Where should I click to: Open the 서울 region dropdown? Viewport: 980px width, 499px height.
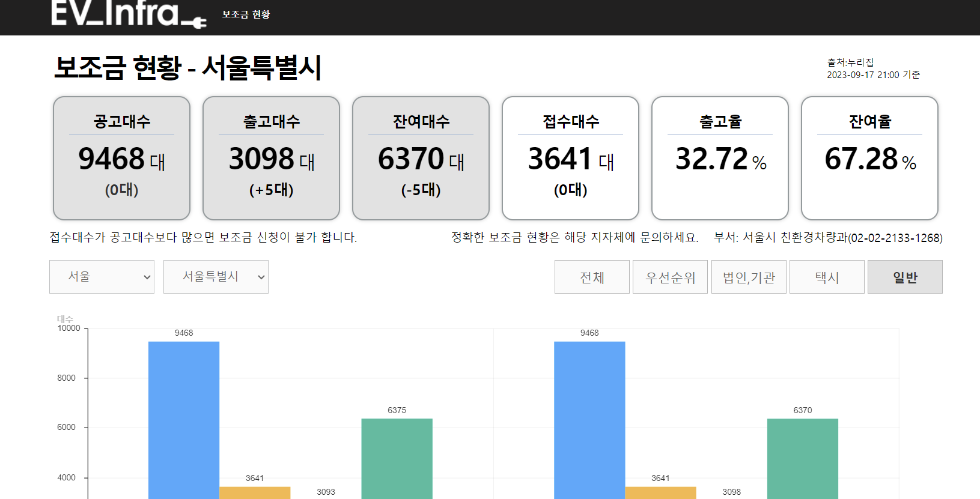(102, 277)
